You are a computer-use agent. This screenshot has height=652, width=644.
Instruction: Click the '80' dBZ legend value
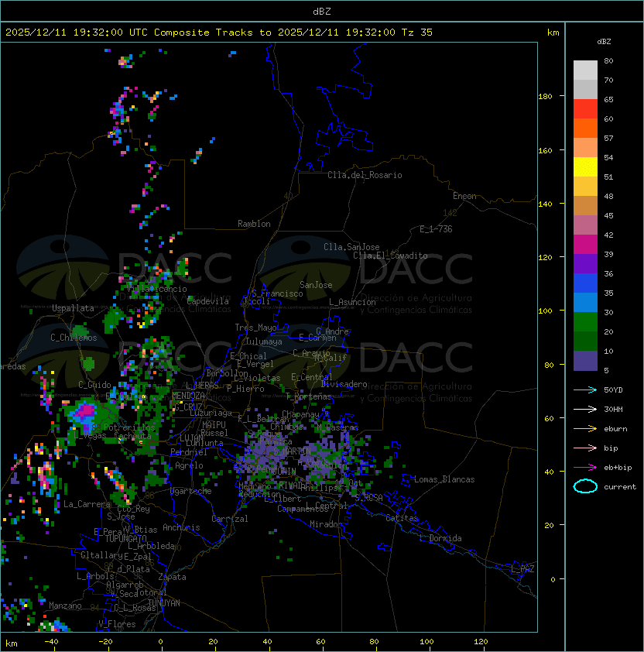coord(608,60)
